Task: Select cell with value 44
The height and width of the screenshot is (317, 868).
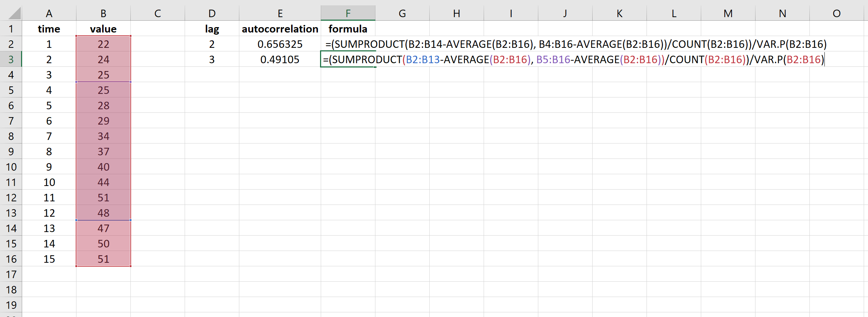Action: [103, 182]
